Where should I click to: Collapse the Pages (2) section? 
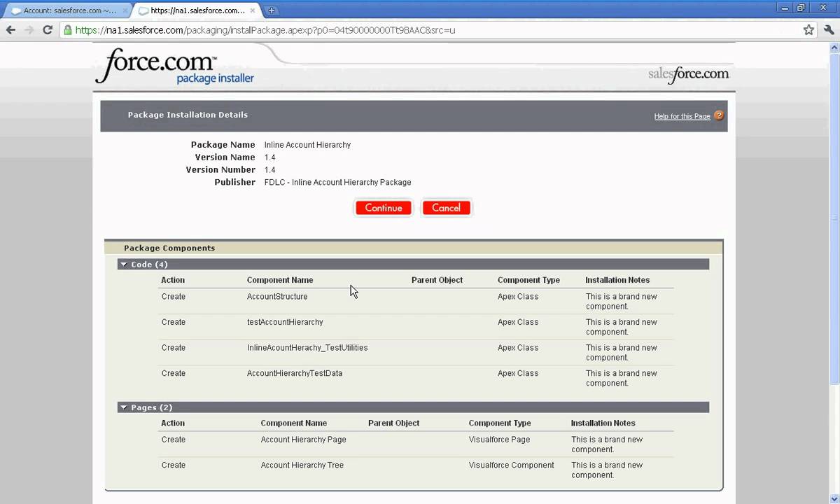124,407
